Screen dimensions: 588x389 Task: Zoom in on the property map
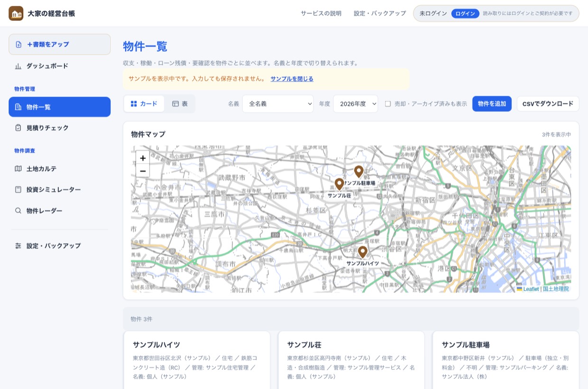click(x=143, y=158)
